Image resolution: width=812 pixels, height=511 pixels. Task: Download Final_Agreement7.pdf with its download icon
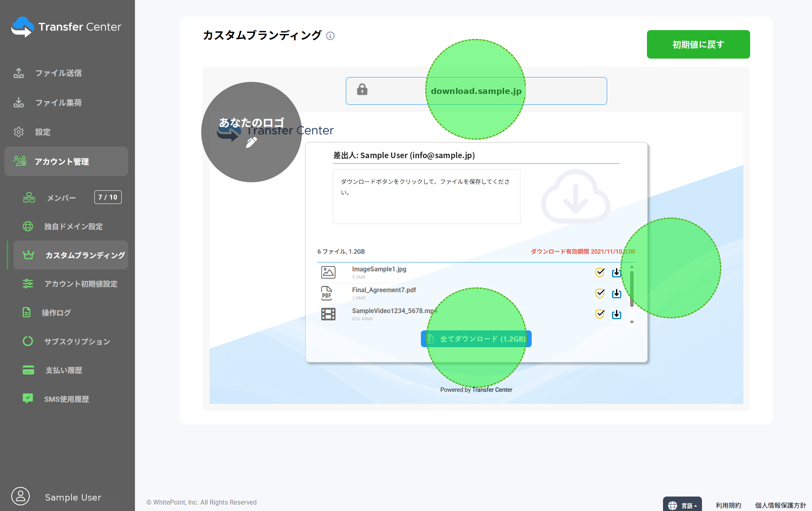pos(616,293)
